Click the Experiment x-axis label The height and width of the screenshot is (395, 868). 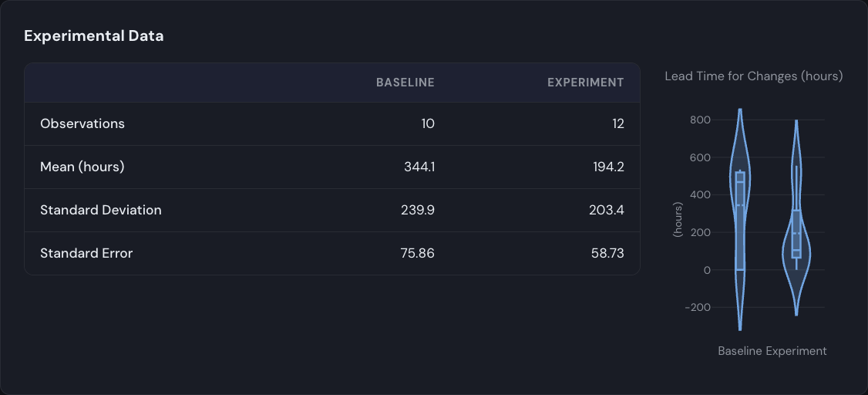(x=796, y=351)
